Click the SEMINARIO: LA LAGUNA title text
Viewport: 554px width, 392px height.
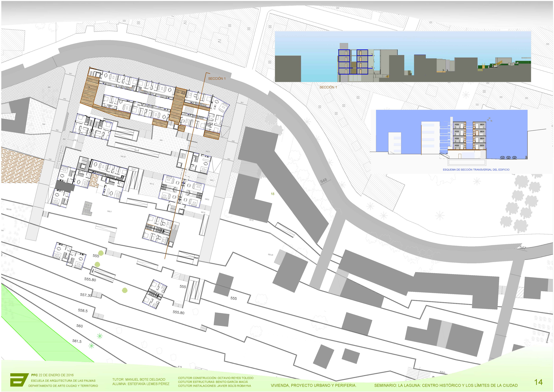click(446, 385)
